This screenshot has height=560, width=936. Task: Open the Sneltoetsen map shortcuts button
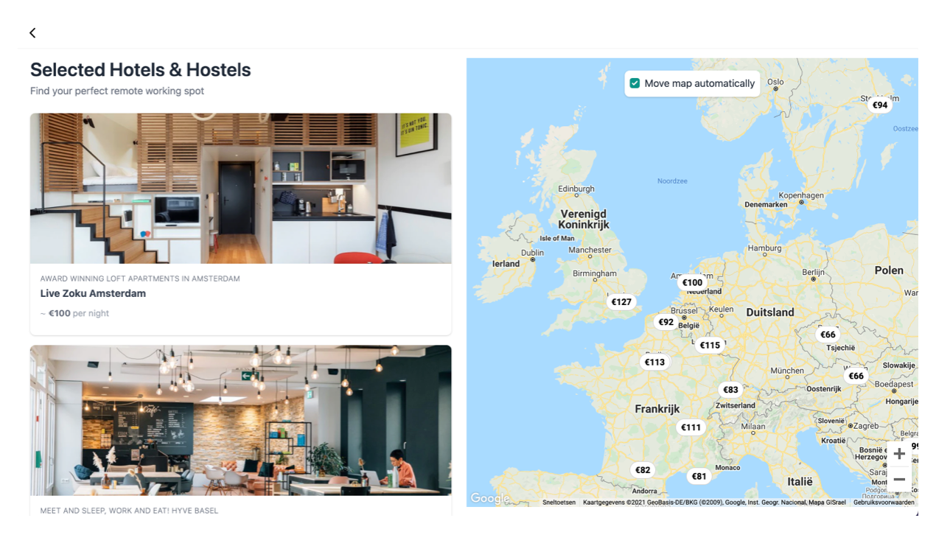tap(559, 503)
